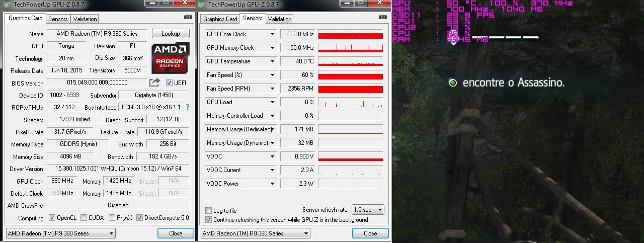Switch to Graphics Card tab in right window

[x=220, y=19]
